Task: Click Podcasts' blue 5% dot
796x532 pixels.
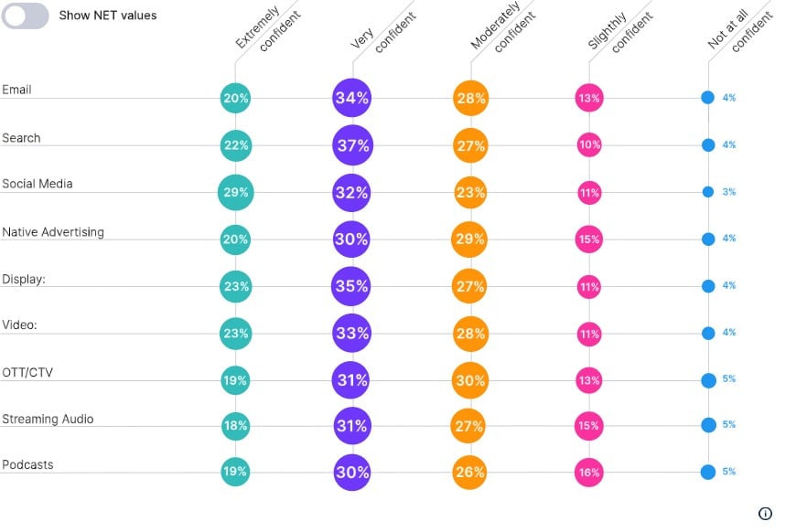Action: (x=708, y=472)
